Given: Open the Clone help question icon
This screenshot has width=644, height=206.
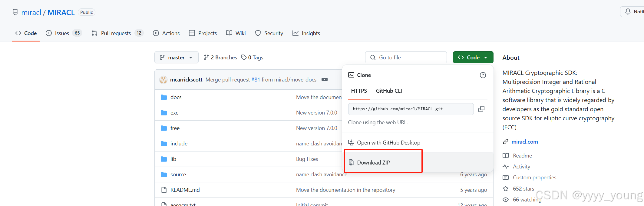Looking at the screenshot, I should tap(483, 75).
